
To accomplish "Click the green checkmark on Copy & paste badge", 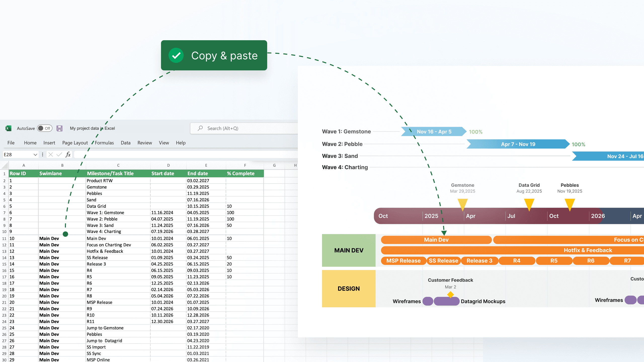I will point(177,55).
